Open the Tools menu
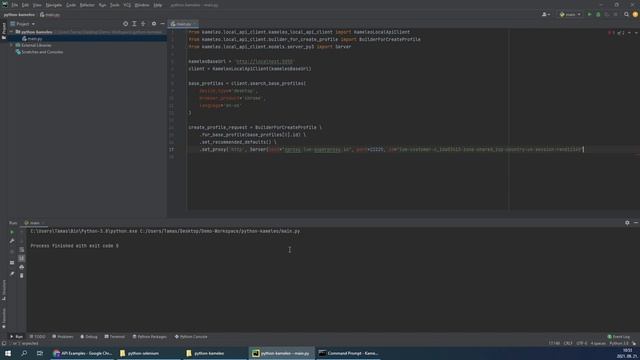 click(115, 5)
